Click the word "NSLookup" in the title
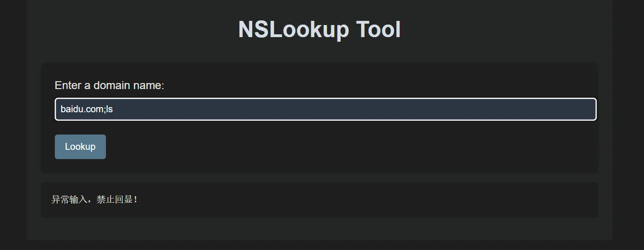 [293, 29]
